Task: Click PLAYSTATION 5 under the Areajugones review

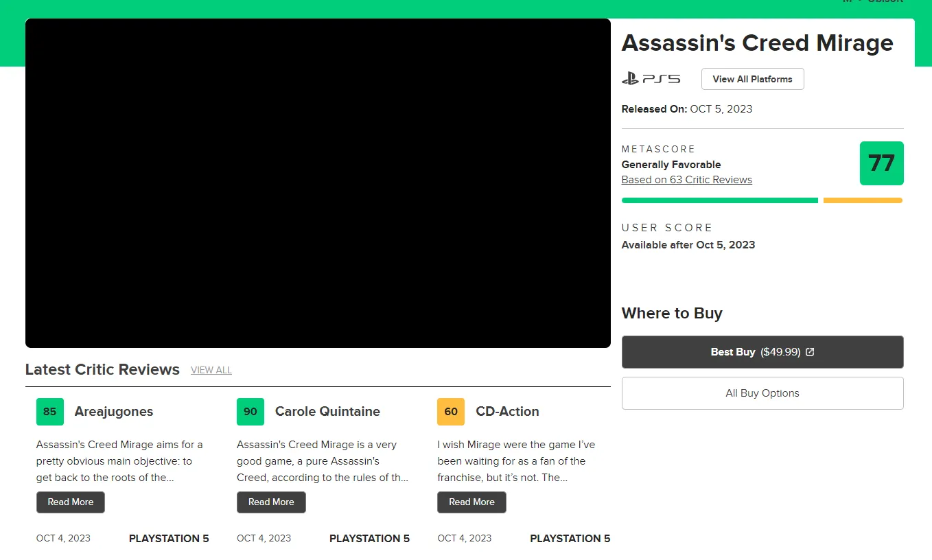Action: (169, 539)
